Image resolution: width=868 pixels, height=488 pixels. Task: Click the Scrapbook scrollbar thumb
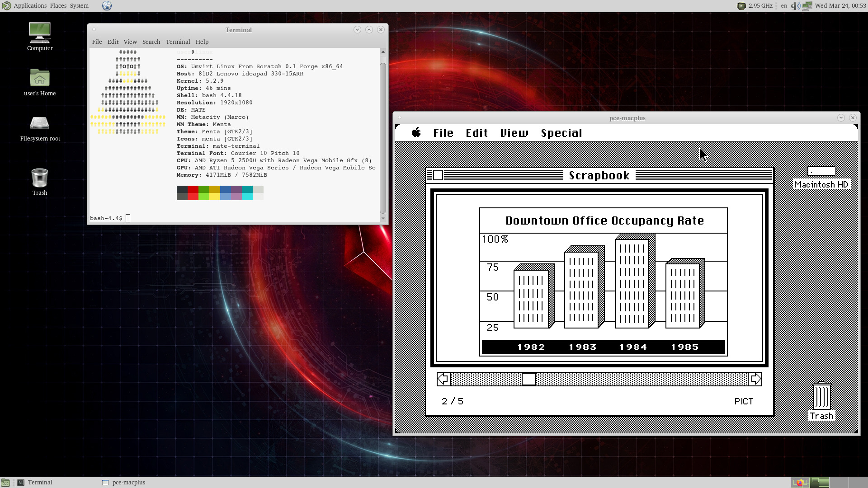click(x=528, y=379)
